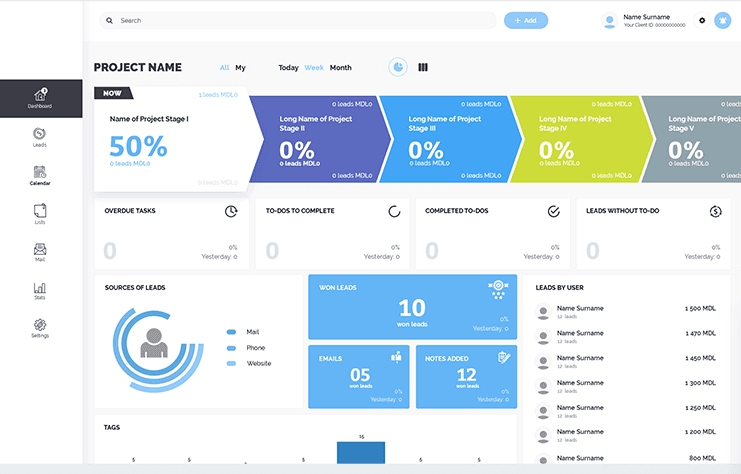Click into the Search field

(x=300, y=20)
